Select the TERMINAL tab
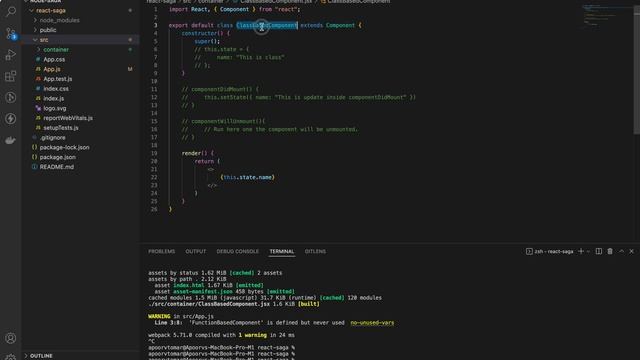 282,251
